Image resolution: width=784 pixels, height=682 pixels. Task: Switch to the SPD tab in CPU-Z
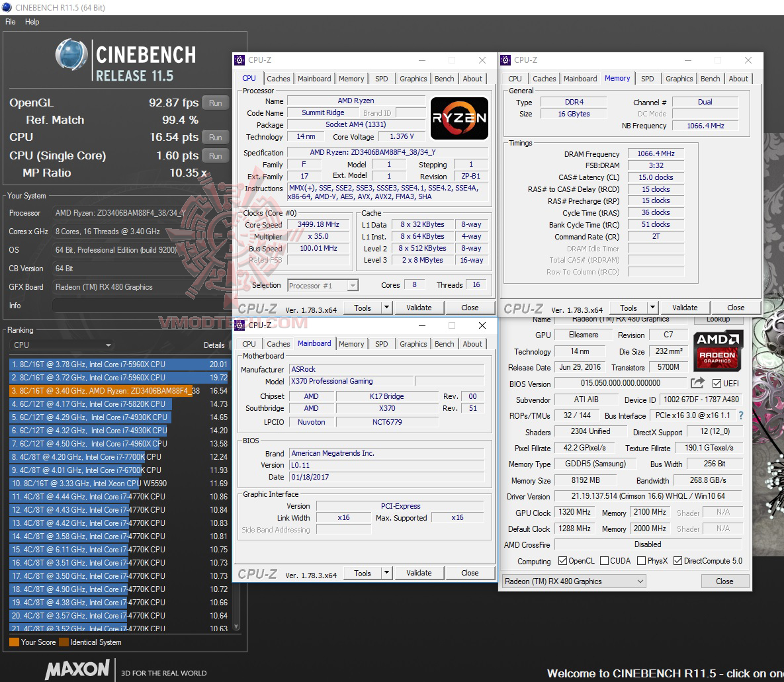[381, 78]
